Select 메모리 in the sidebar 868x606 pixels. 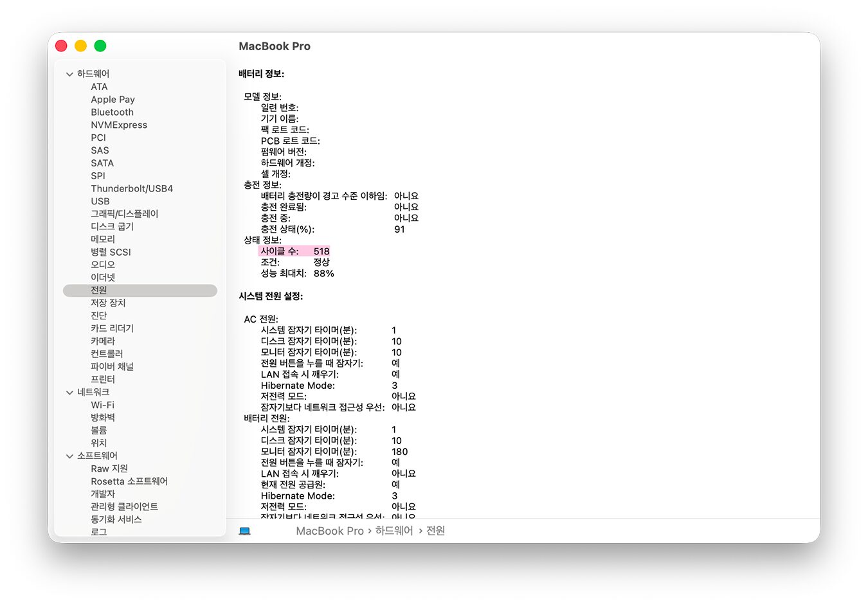tap(103, 239)
